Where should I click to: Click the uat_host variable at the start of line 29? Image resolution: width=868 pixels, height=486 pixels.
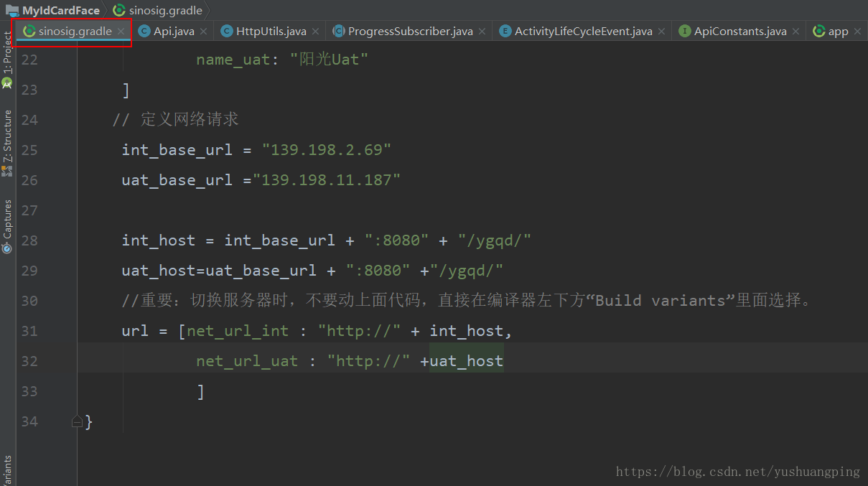click(158, 271)
